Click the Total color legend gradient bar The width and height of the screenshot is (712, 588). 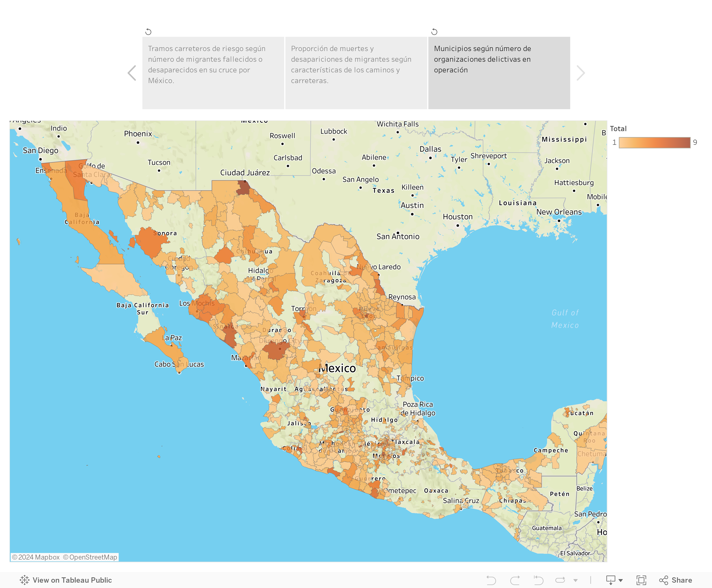click(x=654, y=143)
